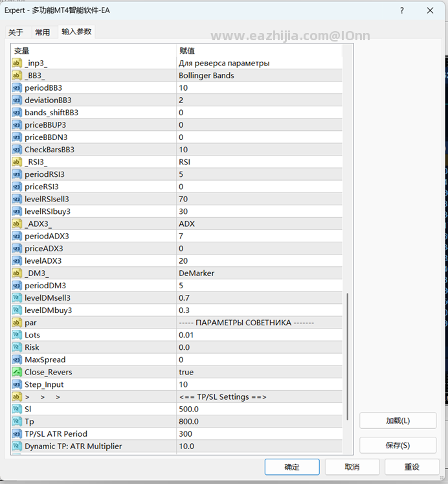Click the 取消 button
Image resolution: width=448 pixels, height=484 pixels.
tap(352, 467)
